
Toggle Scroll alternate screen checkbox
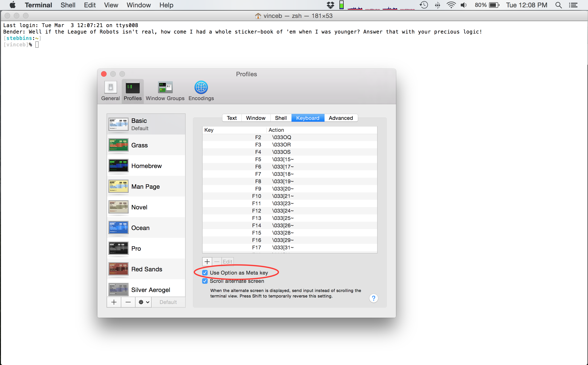pos(205,281)
